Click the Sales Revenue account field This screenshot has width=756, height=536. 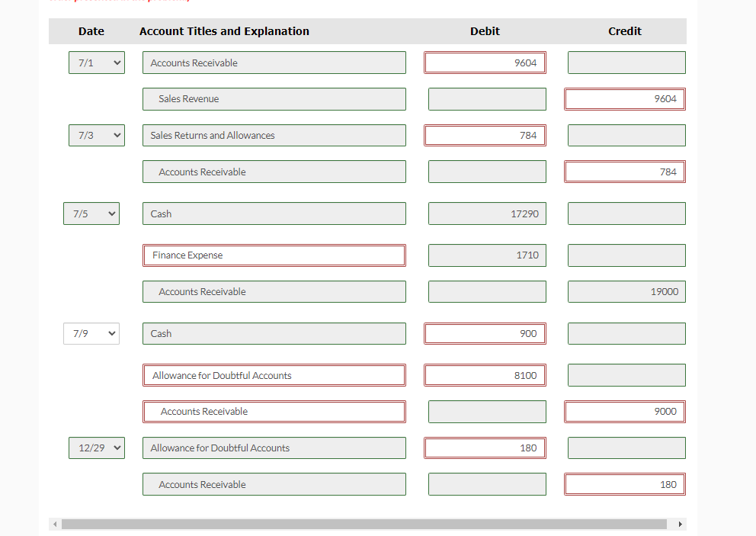pyautogui.click(x=274, y=99)
